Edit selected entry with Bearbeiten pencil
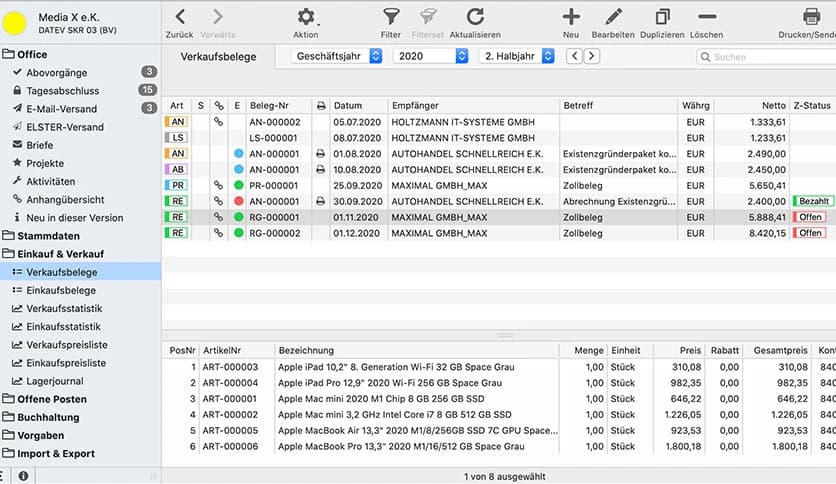 point(613,23)
